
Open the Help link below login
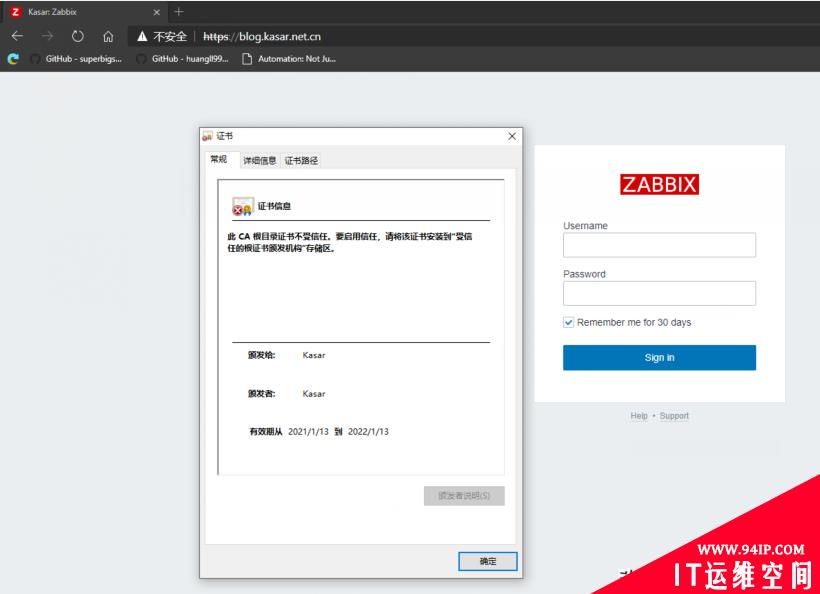coord(639,416)
